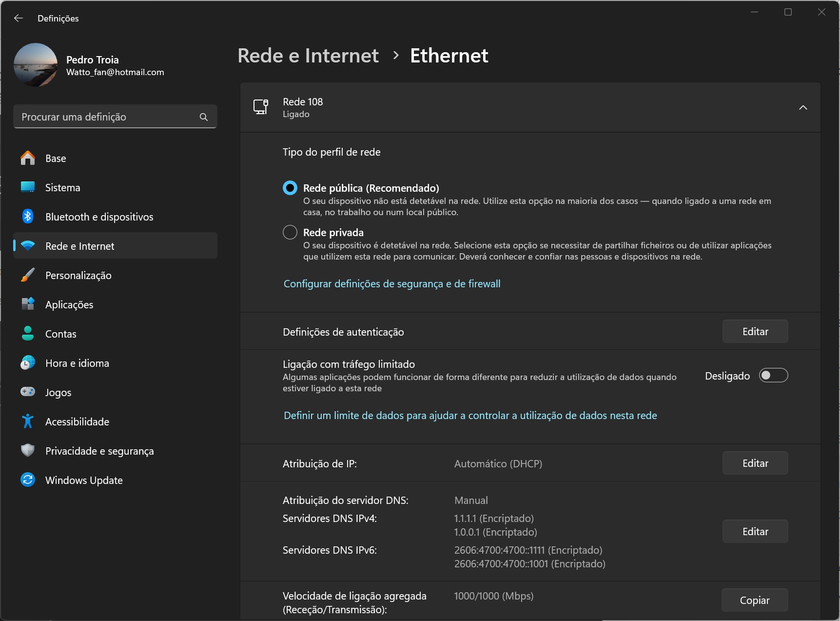
Task: Click the Privacidade e segurança shield icon
Action: 28,451
